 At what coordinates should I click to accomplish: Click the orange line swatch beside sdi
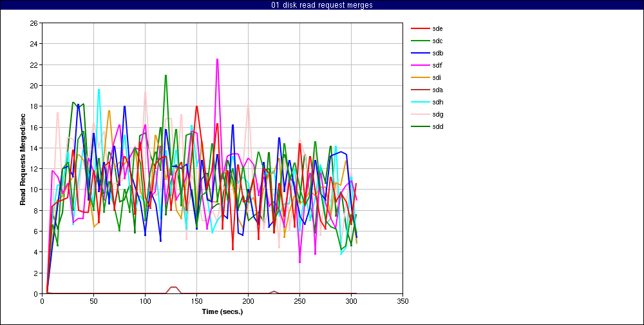(x=420, y=77)
